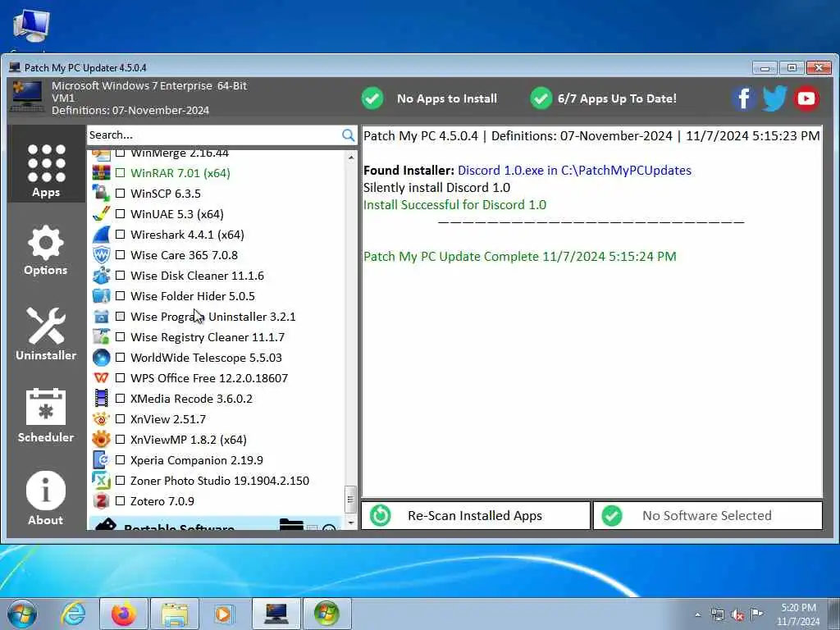The height and width of the screenshot is (630, 840).
Task: Enable the Wireshark 4.4.1 checkbox
Action: (120, 235)
